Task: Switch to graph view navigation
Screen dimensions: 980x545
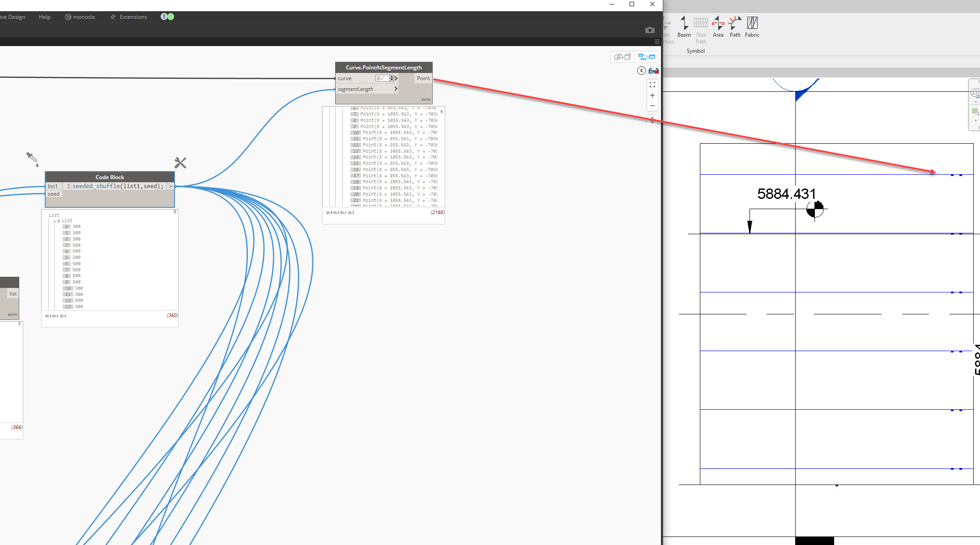Action: tap(647, 57)
